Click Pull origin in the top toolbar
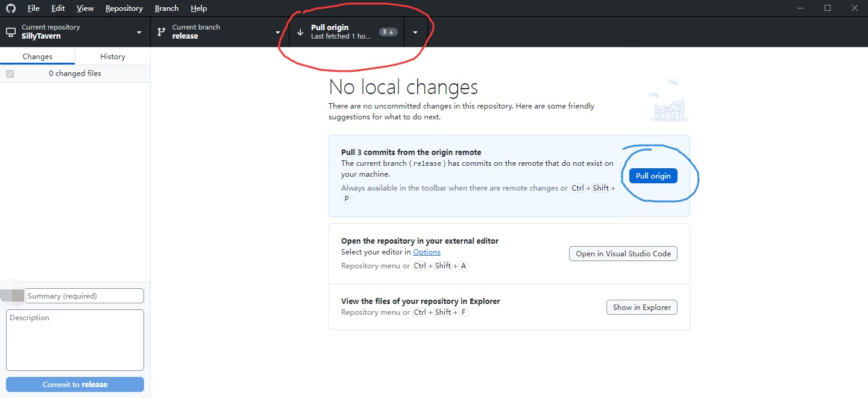Image resolution: width=868 pixels, height=398 pixels. 346,32
